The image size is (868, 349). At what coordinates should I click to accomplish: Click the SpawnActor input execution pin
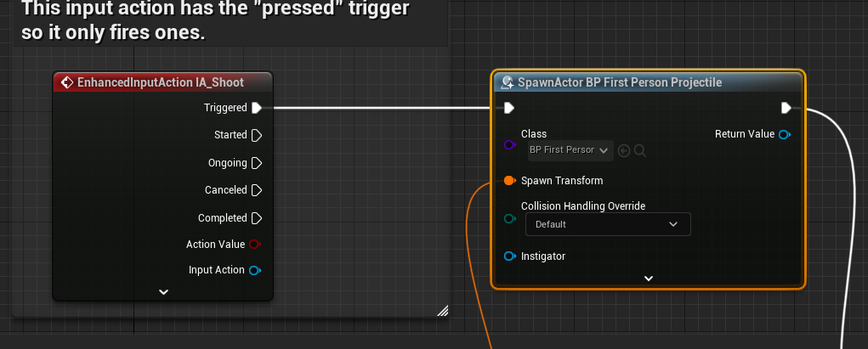click(x=509, y=108)
